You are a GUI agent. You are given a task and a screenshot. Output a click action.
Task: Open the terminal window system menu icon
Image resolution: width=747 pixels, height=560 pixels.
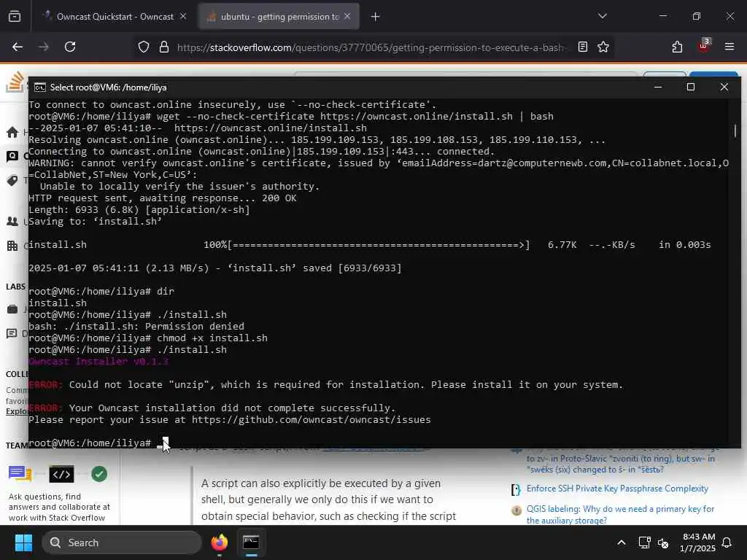40,87
